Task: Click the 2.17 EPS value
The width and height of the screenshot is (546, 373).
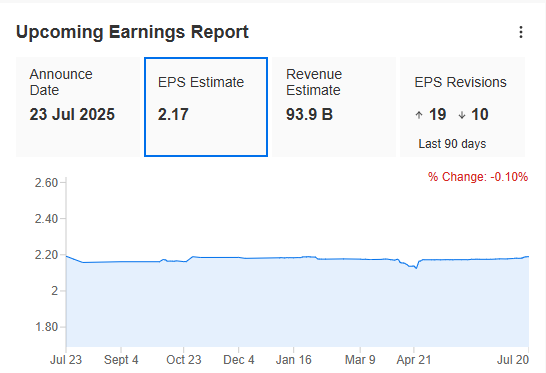Action: [173, 115]
